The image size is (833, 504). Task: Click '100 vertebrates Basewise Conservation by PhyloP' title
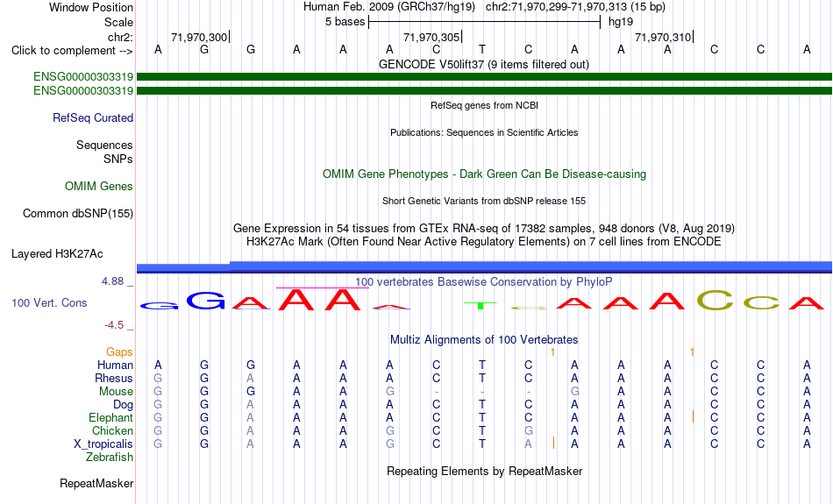[484, 281]
